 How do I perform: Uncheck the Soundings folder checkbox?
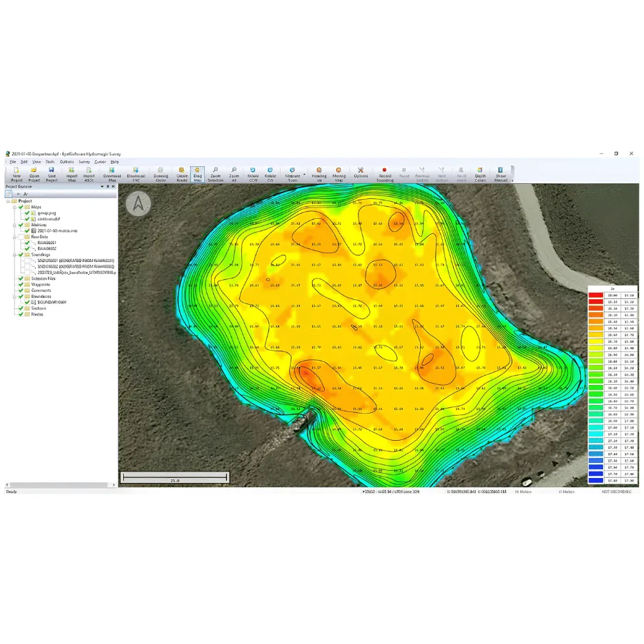click(21, 255)
